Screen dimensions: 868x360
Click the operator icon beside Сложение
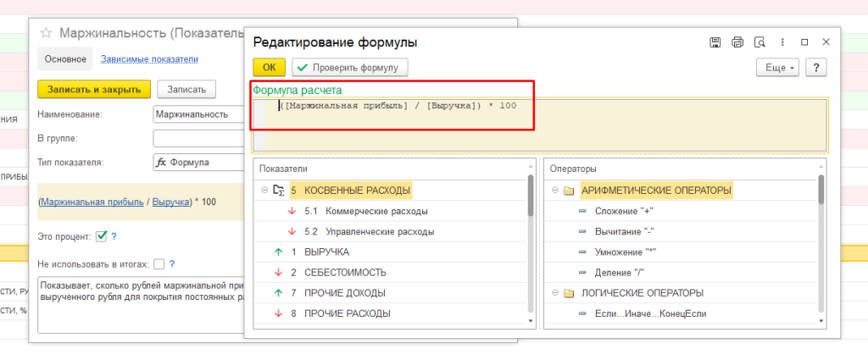click(x=581, y=211)
